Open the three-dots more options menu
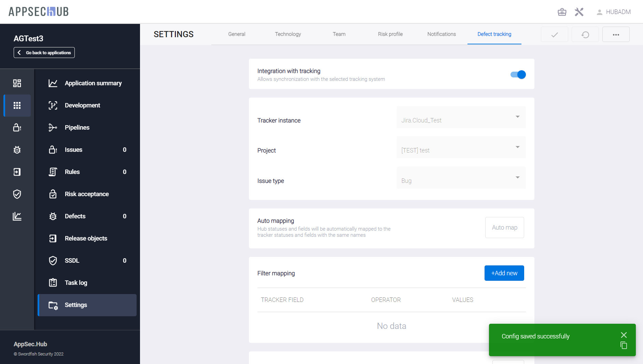Screen dimensions: 643x364 (x=616, y=34)
